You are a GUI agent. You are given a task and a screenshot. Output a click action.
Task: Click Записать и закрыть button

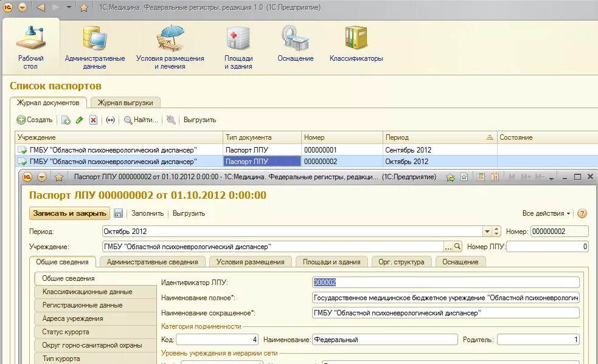point(69,213)
